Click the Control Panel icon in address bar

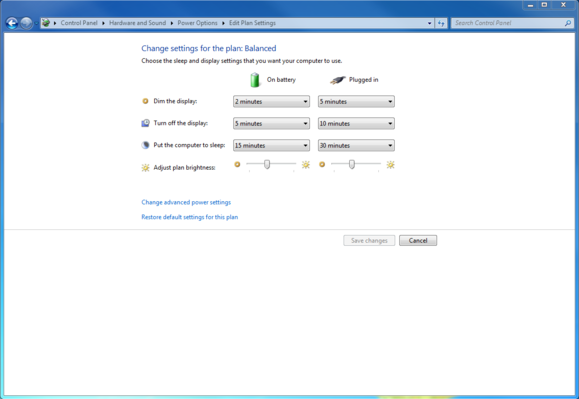[46, 23]
